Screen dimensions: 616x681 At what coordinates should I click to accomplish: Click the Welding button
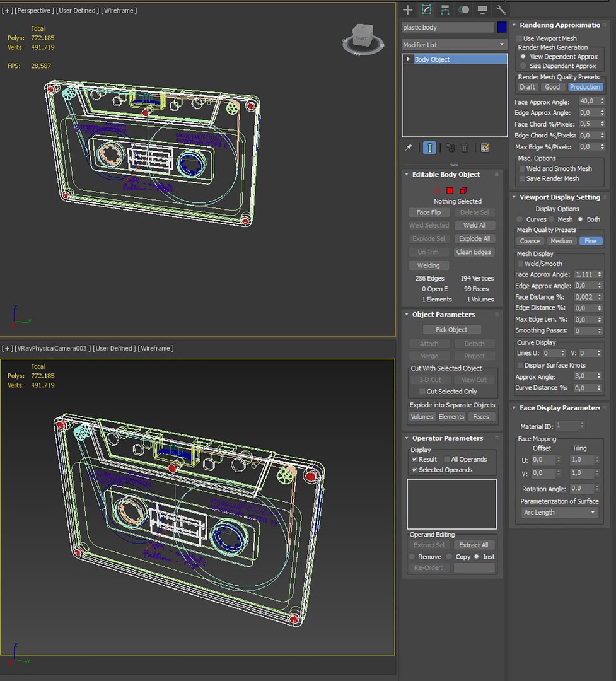point(429,265)
